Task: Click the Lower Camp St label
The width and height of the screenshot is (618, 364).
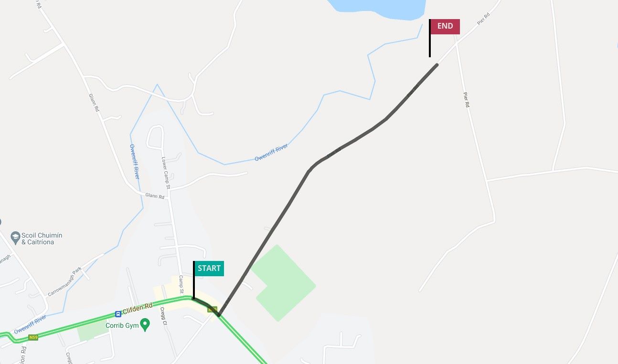Action: (x=165, y=171)
